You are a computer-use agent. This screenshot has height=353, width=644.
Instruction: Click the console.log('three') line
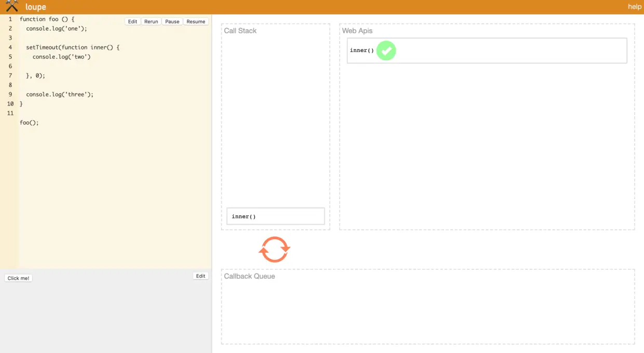coord(60,94)
